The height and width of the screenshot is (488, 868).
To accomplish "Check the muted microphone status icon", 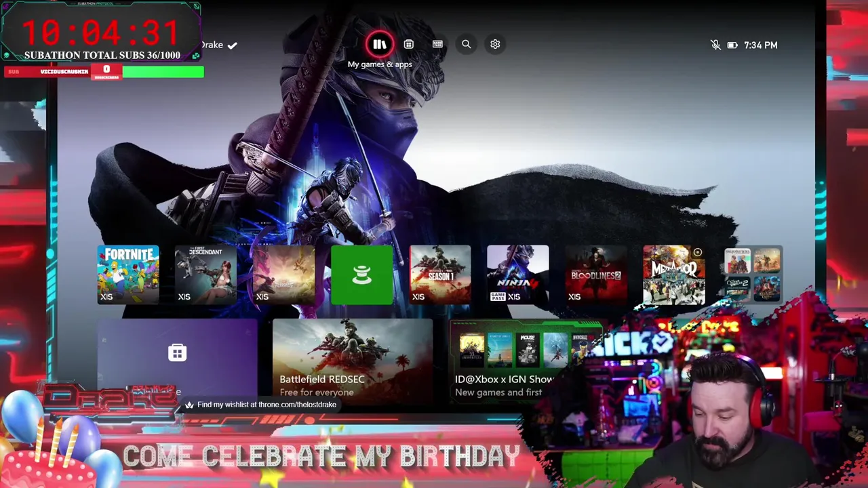I will tap(715, 45).
